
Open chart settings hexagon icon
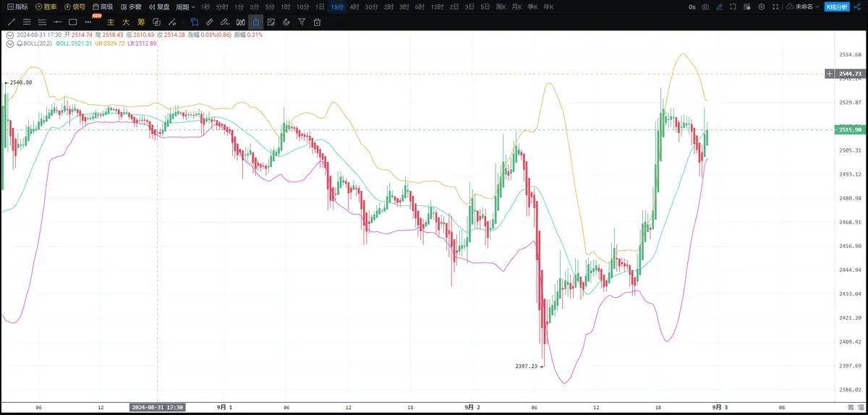click(762, 7)
